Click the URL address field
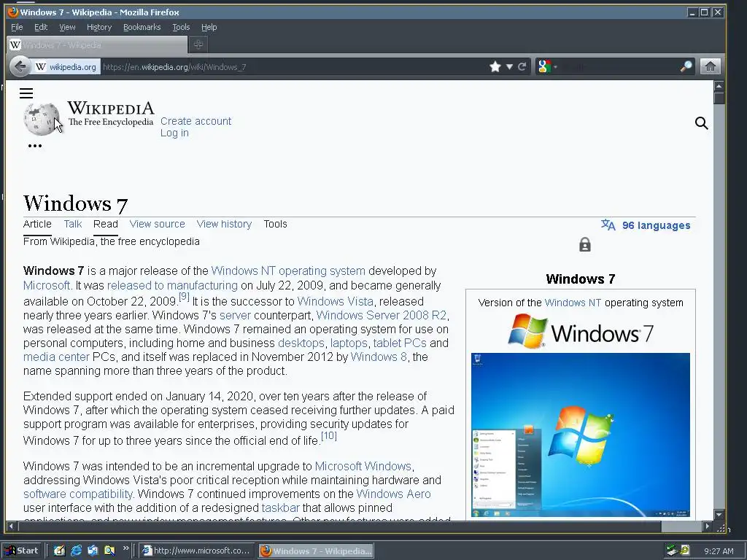Screen dimensions: 747x560 coord(293,66)
